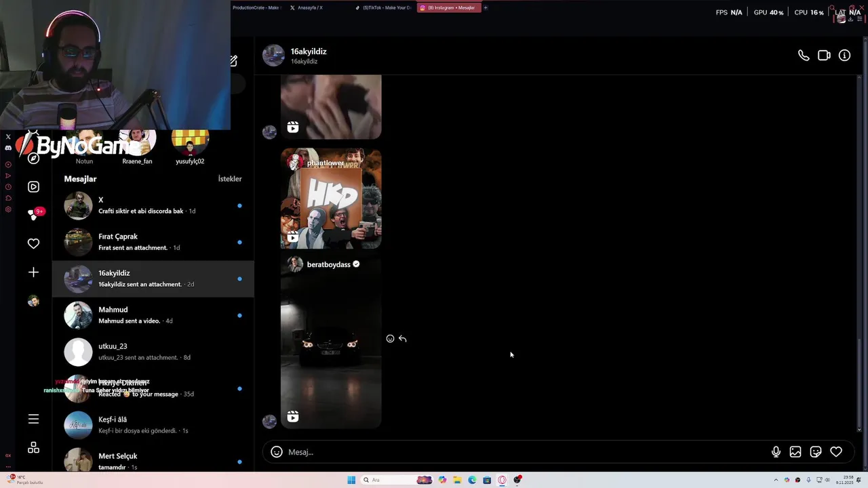The image size is (868, 488).
Task: Open conversation with X
Action: (153, 205)
